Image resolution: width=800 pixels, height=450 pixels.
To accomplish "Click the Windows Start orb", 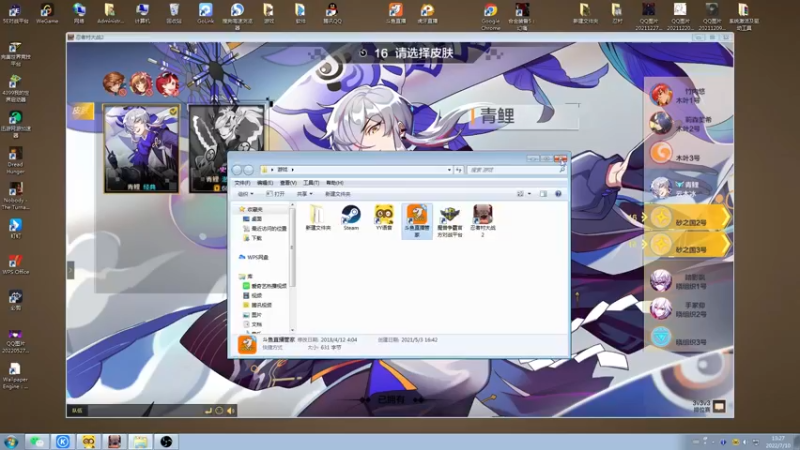I will click(x=11, y=442).
